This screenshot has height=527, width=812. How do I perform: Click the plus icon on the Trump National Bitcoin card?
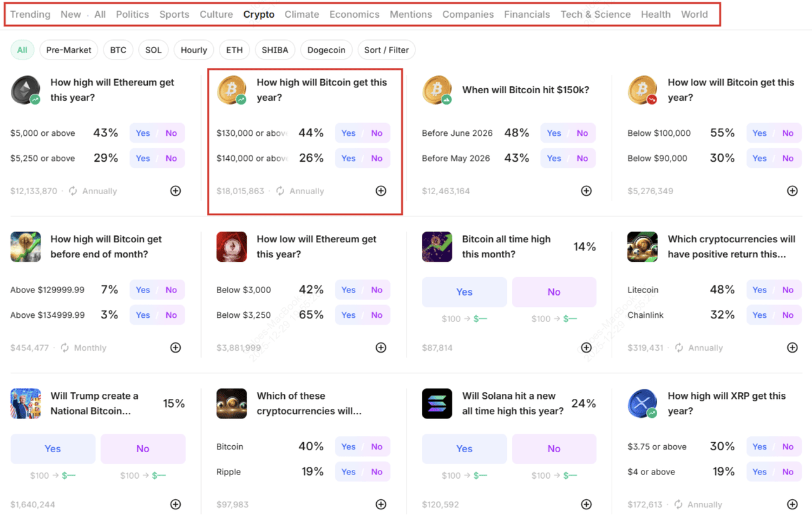click(175, 504)
